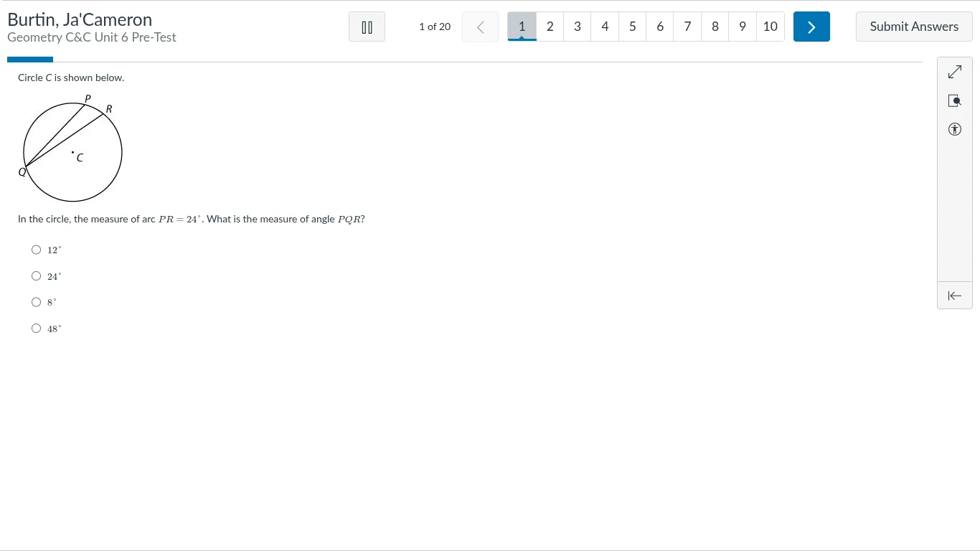The image size is (980, 551).
Task: Open the highlighter annotation tool icon
Action: 954,101
